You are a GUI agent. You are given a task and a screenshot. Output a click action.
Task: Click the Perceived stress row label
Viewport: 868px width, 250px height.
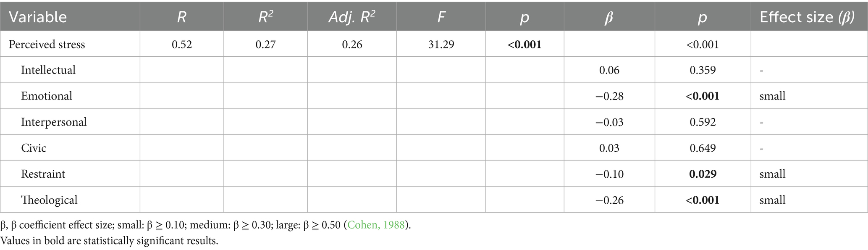(x=47, y=44)
